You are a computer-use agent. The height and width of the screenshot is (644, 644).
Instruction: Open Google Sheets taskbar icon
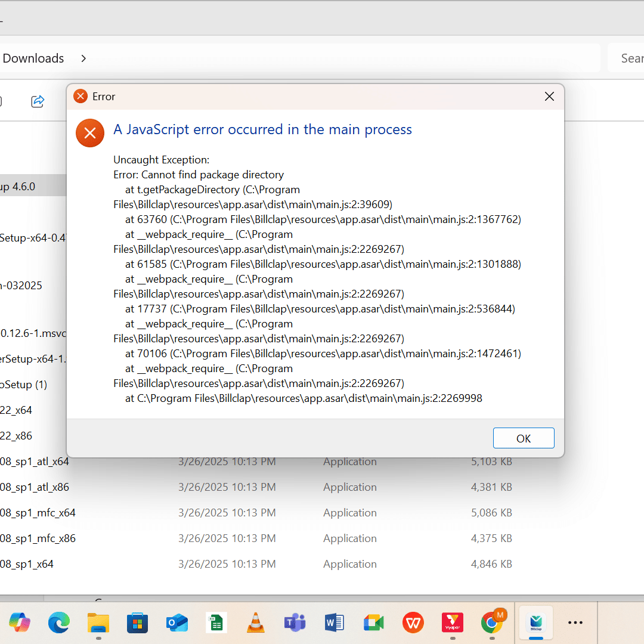216,622
